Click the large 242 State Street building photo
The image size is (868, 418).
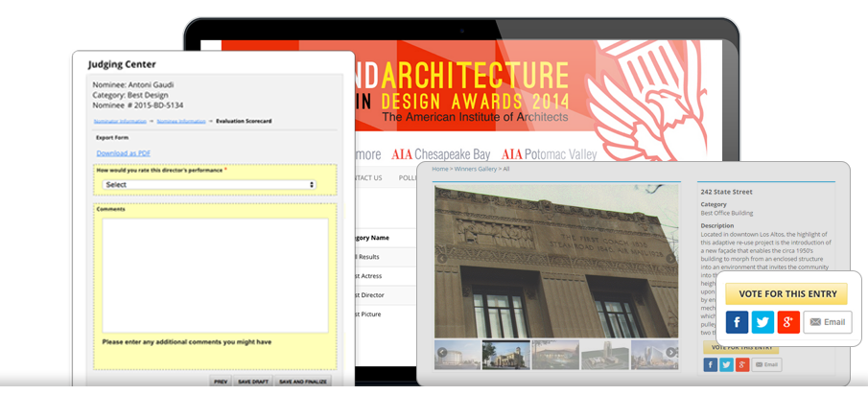click(556, 262)
